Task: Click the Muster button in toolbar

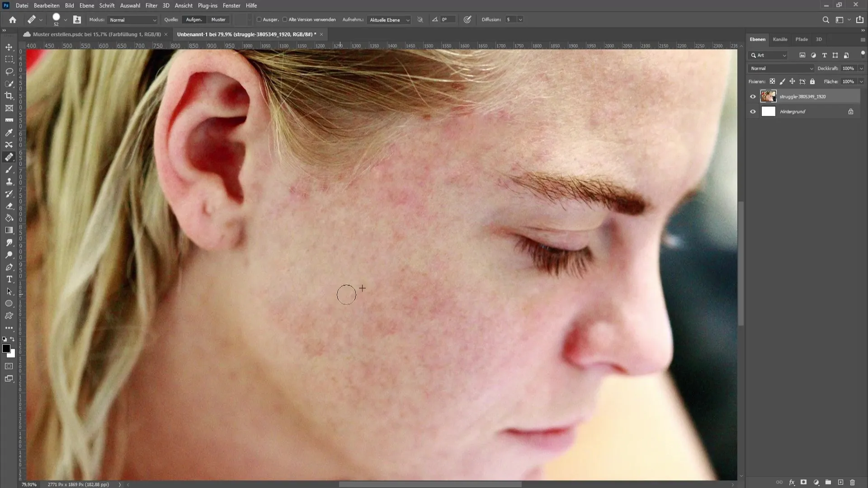Action: tap(219, 19)
